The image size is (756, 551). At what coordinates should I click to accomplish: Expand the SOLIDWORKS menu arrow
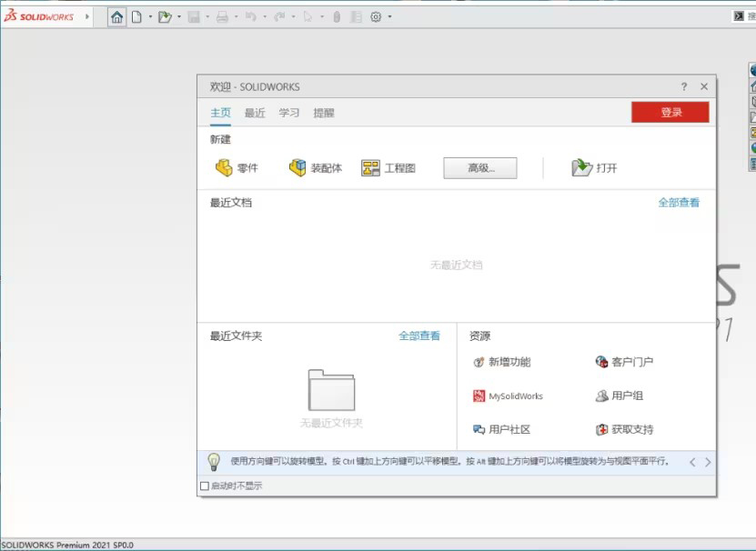click(87, 16)
